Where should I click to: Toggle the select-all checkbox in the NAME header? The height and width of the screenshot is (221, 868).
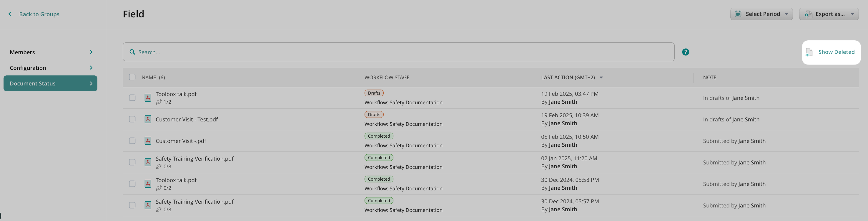click(x=132, y=77)
